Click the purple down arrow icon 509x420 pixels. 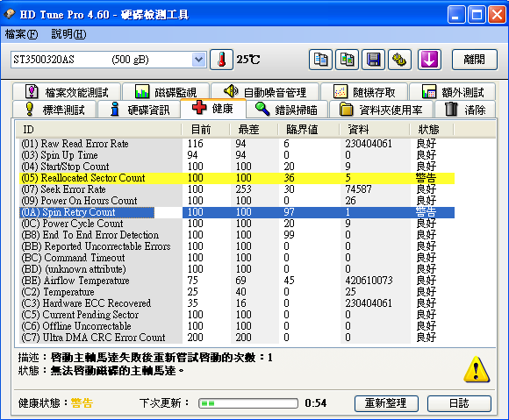429,60
